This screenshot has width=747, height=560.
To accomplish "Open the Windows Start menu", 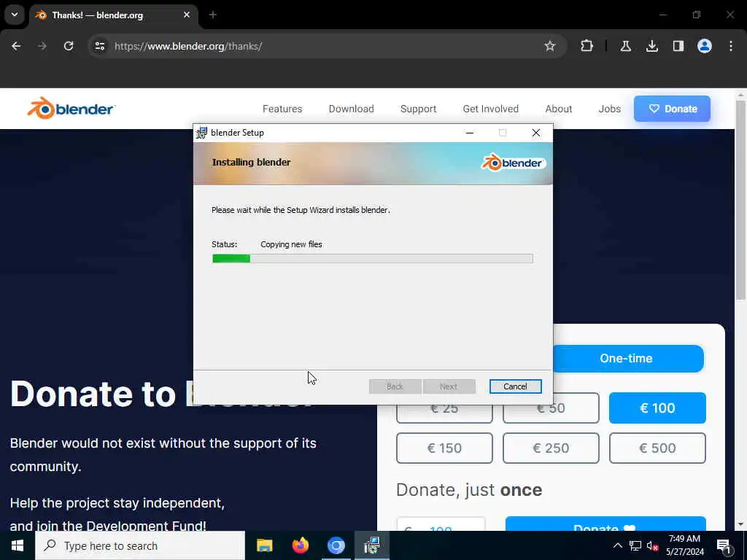I will [18, 545].
